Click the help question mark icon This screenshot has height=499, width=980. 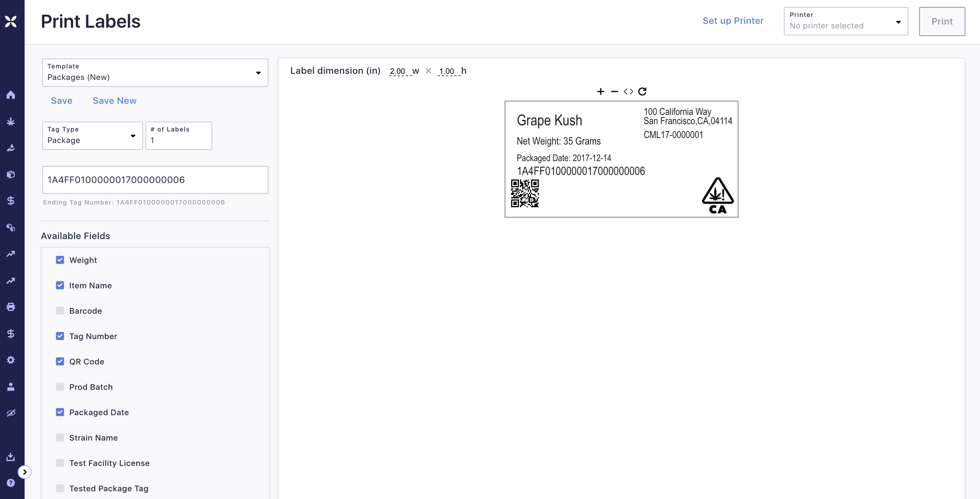point(11,483)
